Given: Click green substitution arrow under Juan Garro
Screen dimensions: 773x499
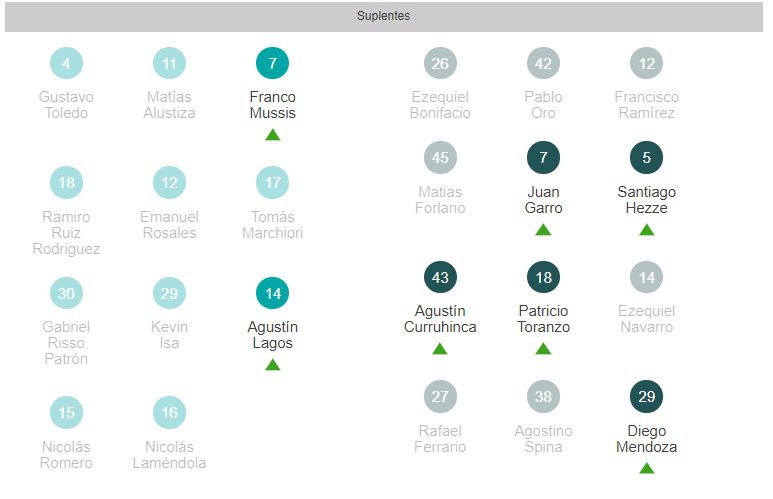Looking at the screenshot, I should (543, 229).
